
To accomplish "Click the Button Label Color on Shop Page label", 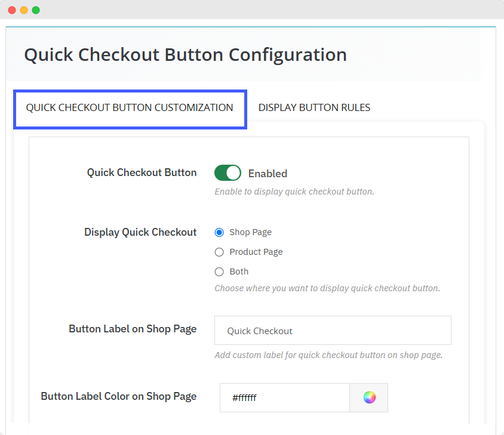I will [119, 396].
